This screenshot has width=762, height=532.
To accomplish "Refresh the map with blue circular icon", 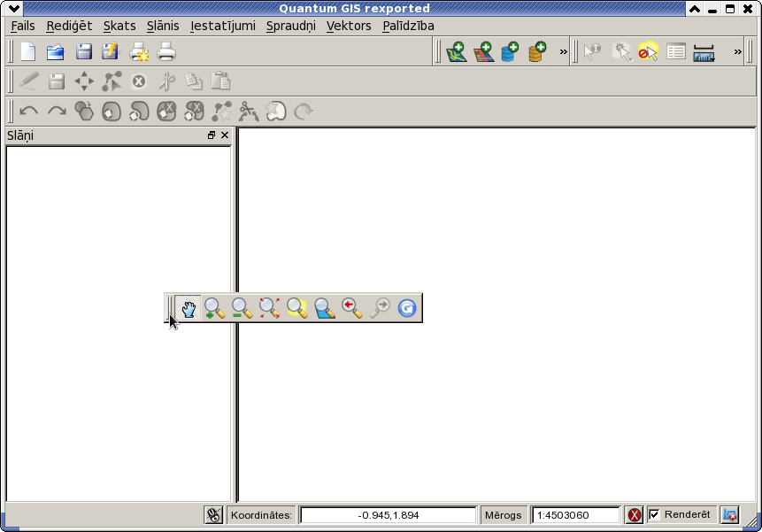I will [x=407, y=308].
